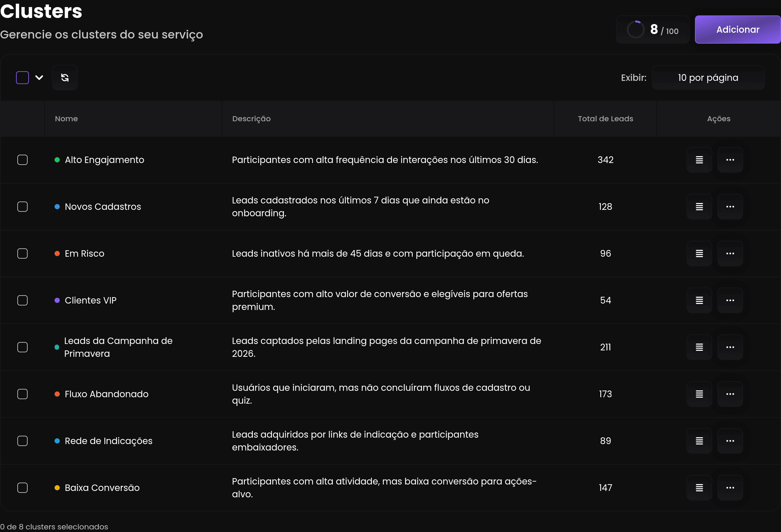Check the Alto Engajamento row checkbox
The image size is (781, 532).
(x=22, y=160)
